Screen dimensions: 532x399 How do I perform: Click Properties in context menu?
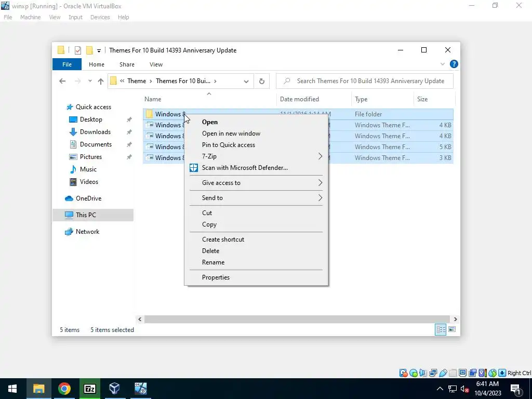click(x=216, y=277)
